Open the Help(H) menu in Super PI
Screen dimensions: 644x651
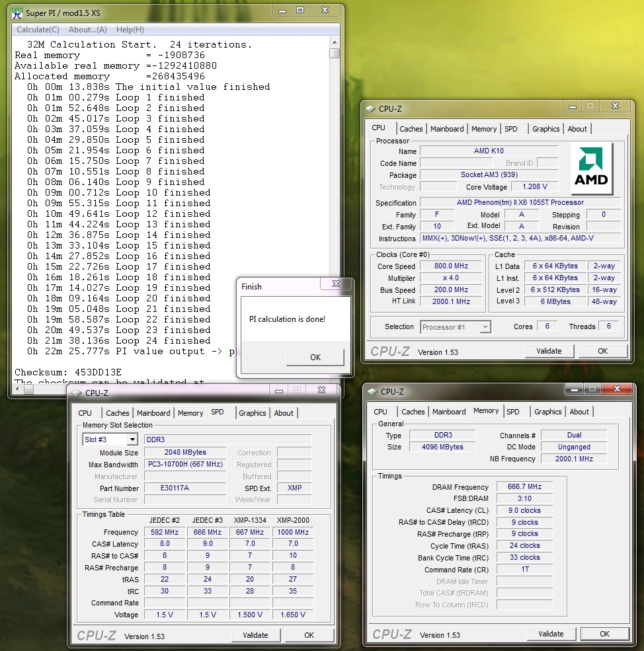[130, 30]
